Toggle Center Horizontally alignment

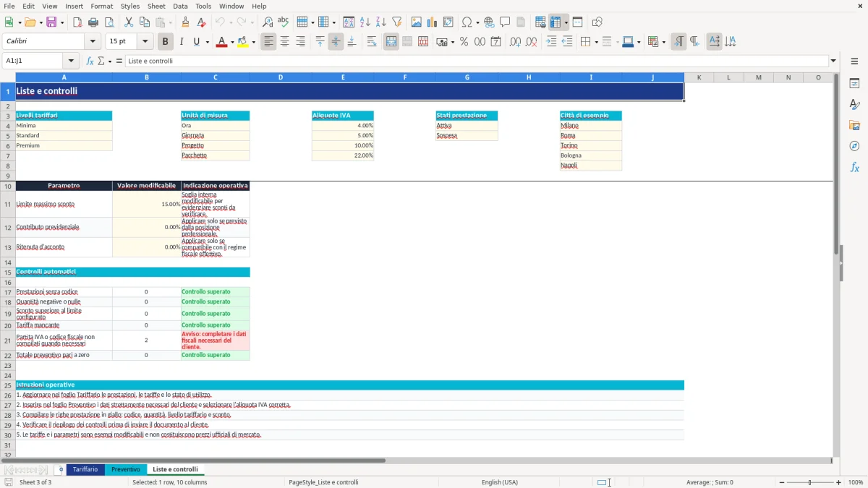[x=284, y=42]
